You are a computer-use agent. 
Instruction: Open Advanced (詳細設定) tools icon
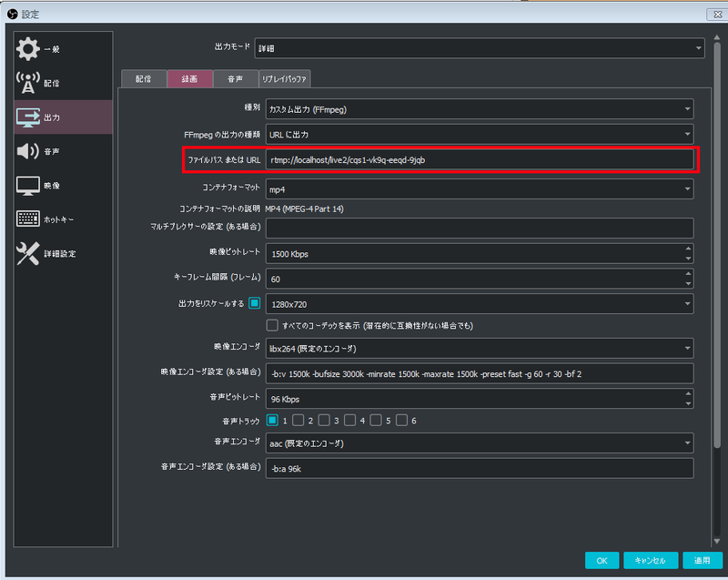click(28, 253)
